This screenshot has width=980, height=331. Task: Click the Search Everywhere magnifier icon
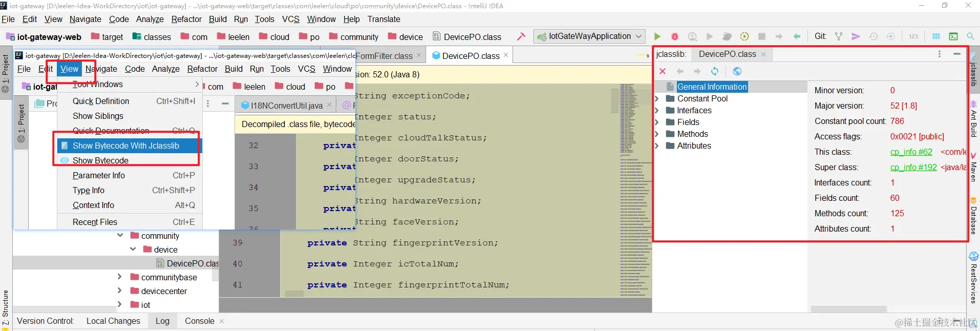click(970, 36)
